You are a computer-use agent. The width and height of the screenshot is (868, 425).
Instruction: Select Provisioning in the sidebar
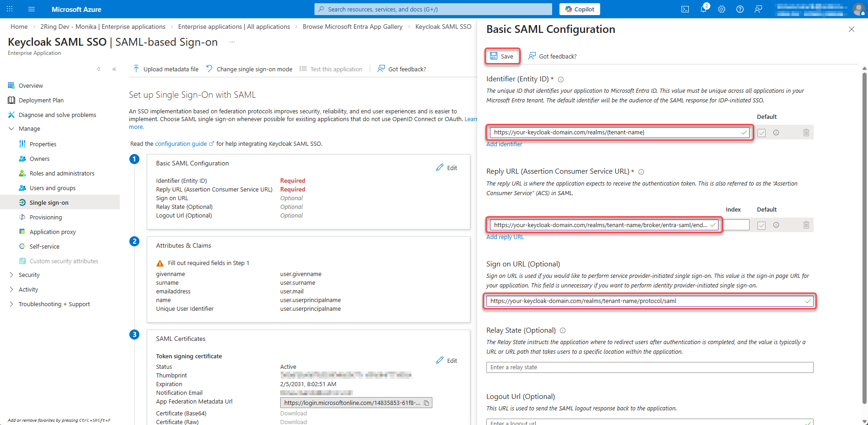(x=46, y=217)
